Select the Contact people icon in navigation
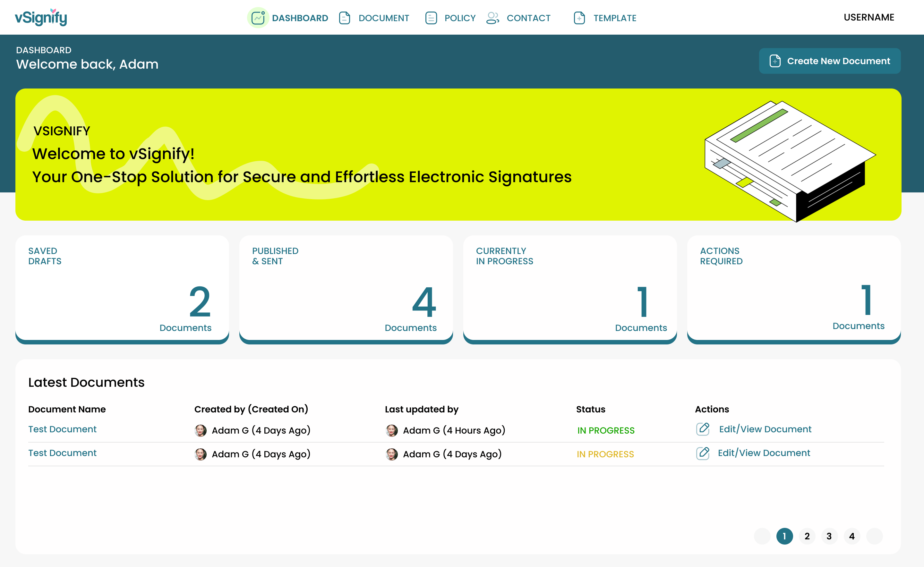924x567 pixels. coord(492,18)
